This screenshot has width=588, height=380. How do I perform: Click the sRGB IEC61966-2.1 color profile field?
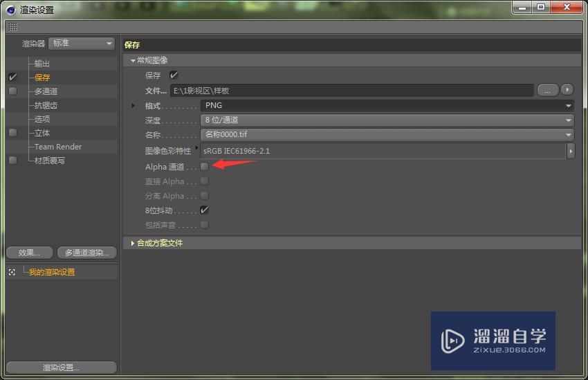383,151
